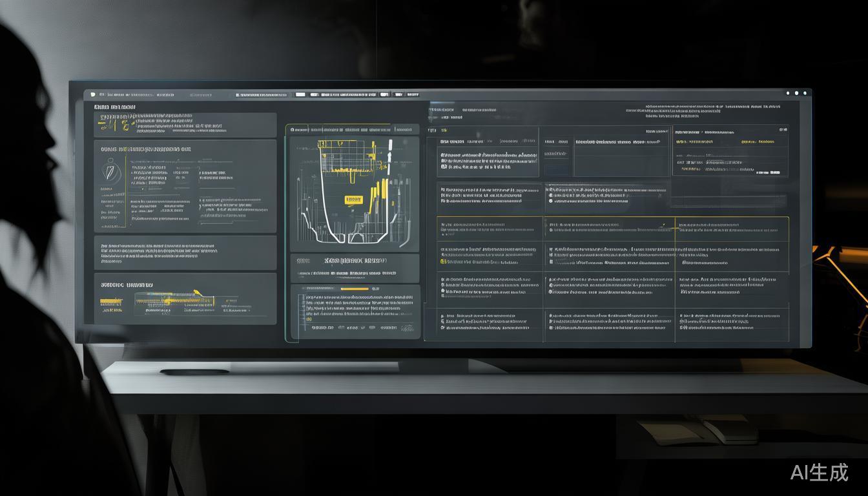Click the small white rectangle icon in top toolbar

click(300, 94)
